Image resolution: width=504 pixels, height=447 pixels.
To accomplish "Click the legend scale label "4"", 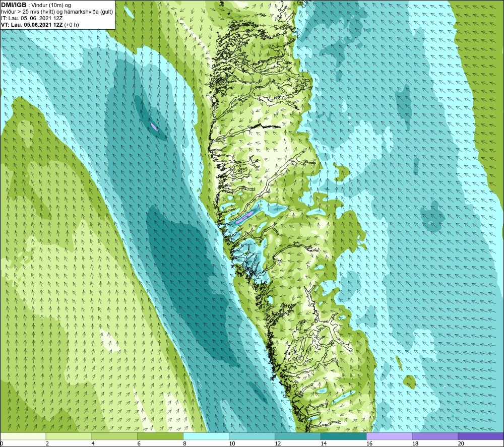I will click(x=93, y=443).
